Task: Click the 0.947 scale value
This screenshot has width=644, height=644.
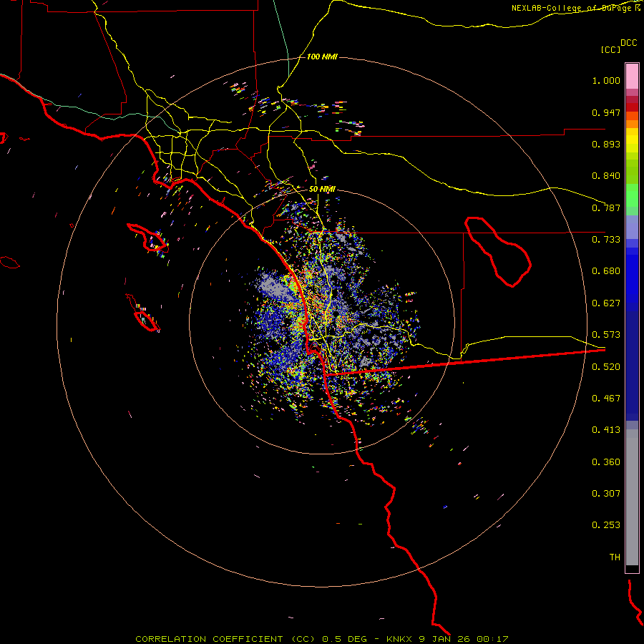Action: [606, 112]
